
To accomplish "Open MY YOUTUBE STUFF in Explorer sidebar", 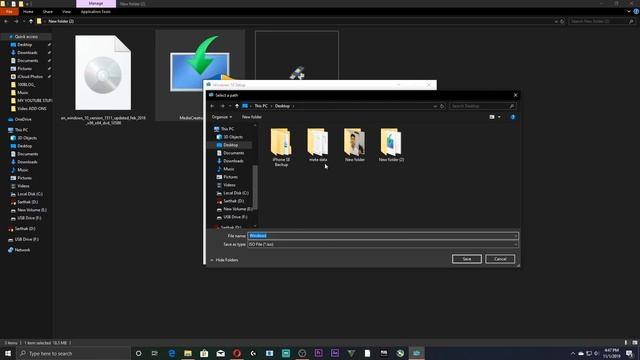I will 34,100.
